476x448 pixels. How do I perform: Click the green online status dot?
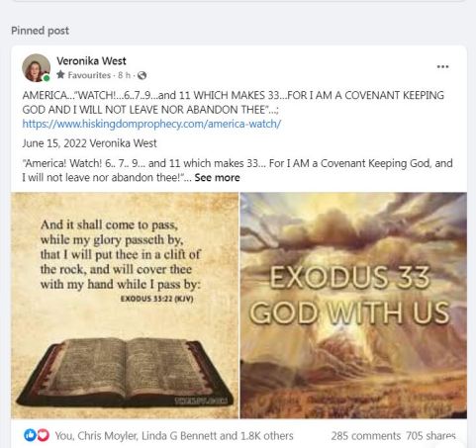(47, 78)
